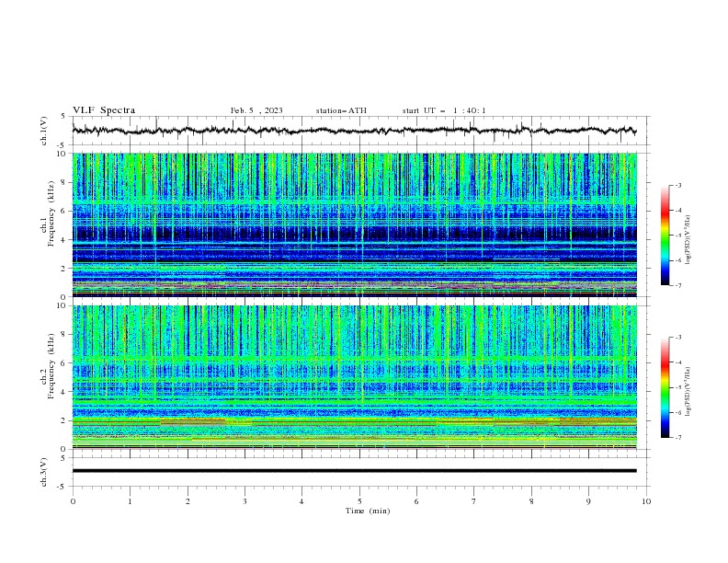
Task: Click the ch.2 spectrogram panel
Action: point(354,377)
